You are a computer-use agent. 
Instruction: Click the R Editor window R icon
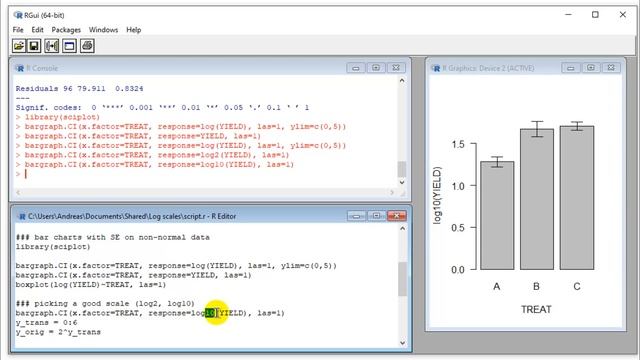click(x=21, y=216)
